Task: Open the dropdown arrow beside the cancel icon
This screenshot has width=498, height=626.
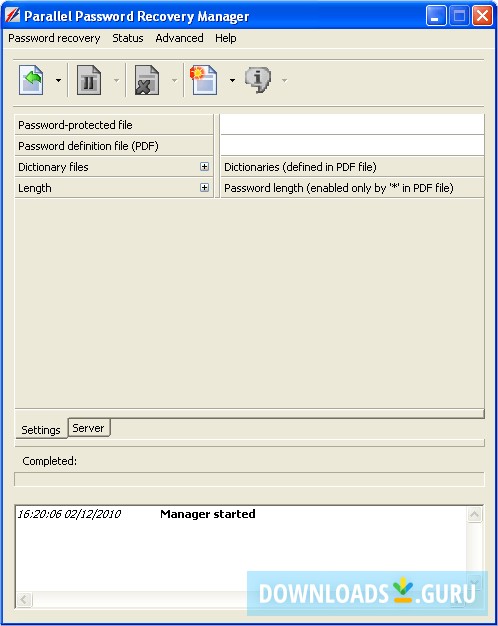Action: click(x=175, y=80)
